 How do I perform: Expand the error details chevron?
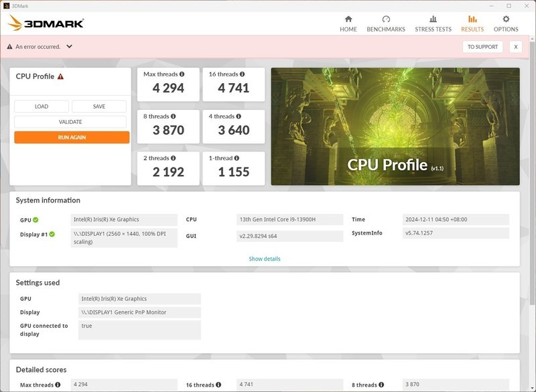pyautogui.click(x=70, y=46)
